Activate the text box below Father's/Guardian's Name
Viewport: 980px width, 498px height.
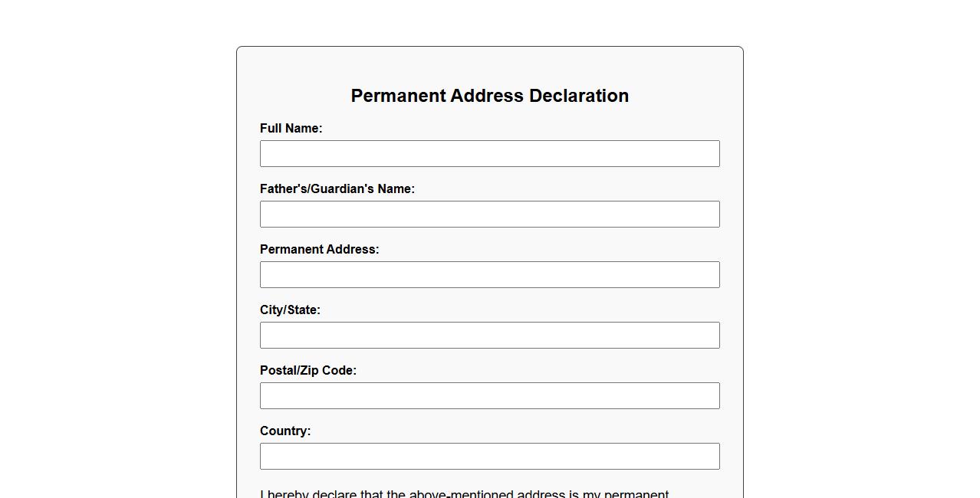click(x=489, y=214)
